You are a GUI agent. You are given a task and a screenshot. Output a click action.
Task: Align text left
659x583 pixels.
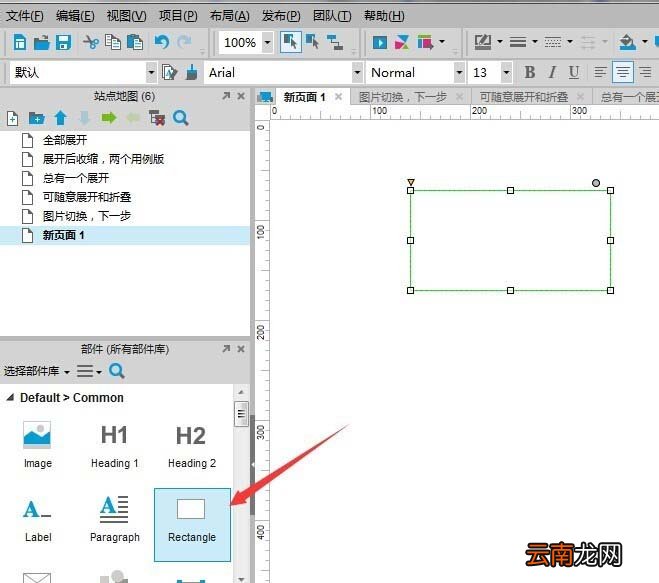pos(600,72)
